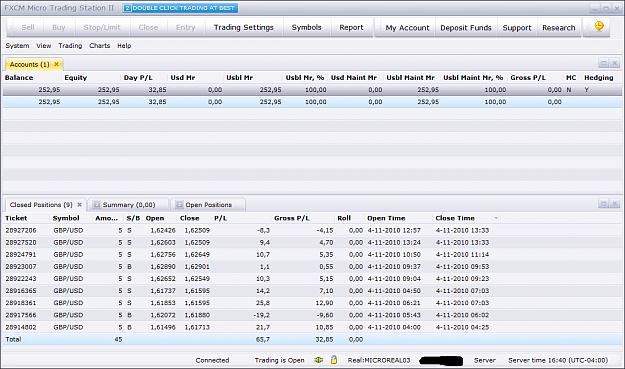This screenshot has height=369, width=625.
Task: Open the System menu
Action: pyautogui.click(x=17, y=46)
